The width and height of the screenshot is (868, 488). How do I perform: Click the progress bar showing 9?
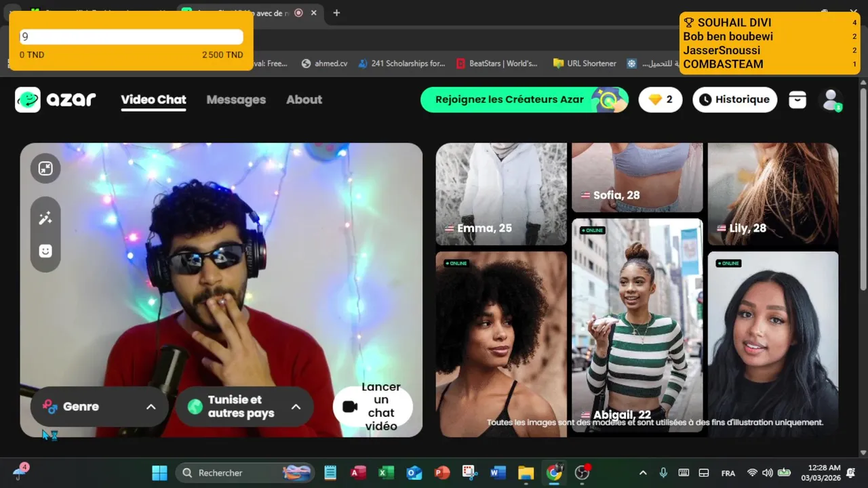(131, 37)
